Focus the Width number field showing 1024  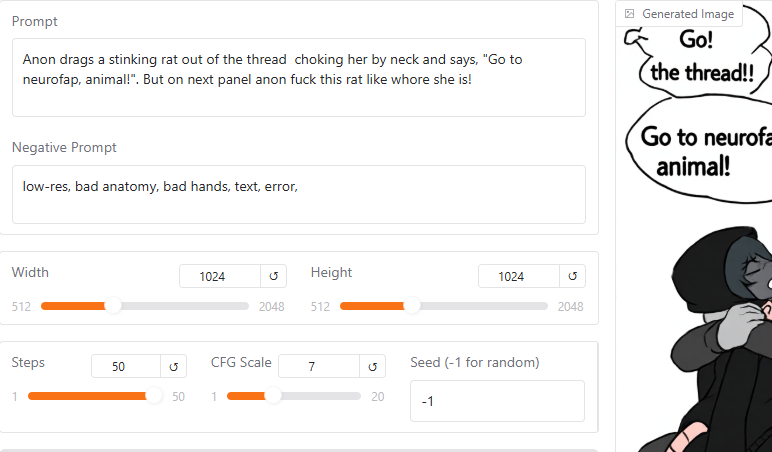(220, 276)
